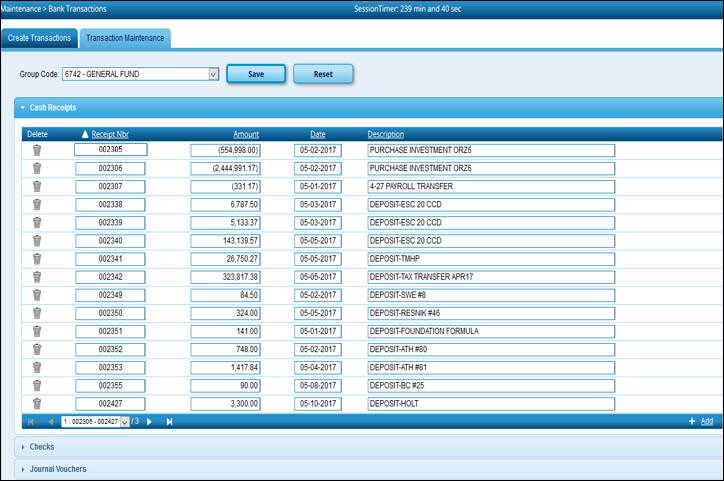Click trash icon for receipt 002351
Screen dimensions: 724x481
point(37,331)
